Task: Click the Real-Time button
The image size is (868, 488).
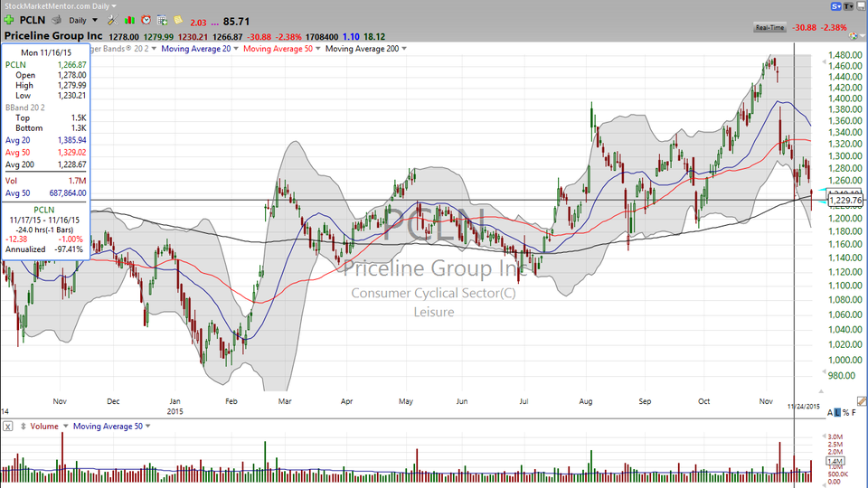Action: pos(770,28)
